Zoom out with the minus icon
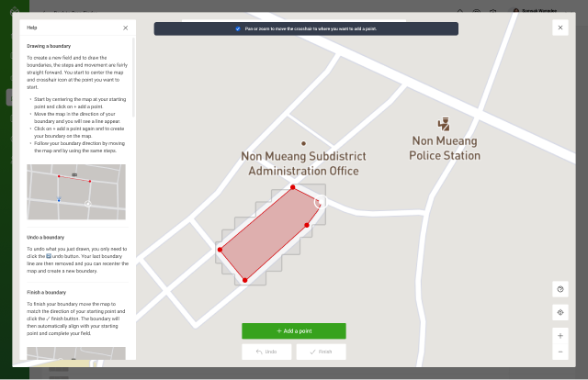Viewport: 588px width, 380px height. tap(560, 352)
